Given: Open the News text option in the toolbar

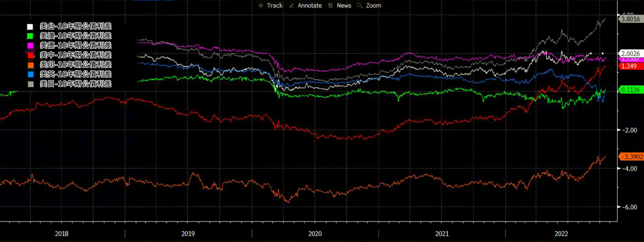Looking at the screenshot, I should tap(343, 5).
